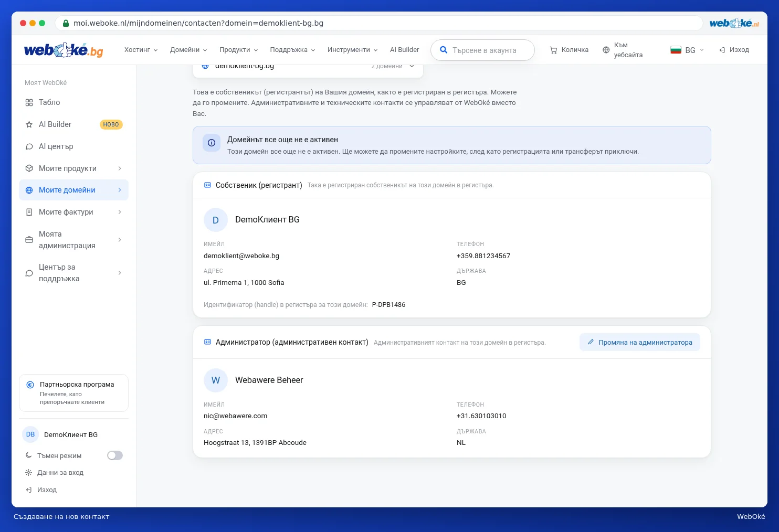The image size is (779, 532).
Task: Expand the Моите продукти sidebar chevron
Action: pyautogui.click(x=120, y=168)
